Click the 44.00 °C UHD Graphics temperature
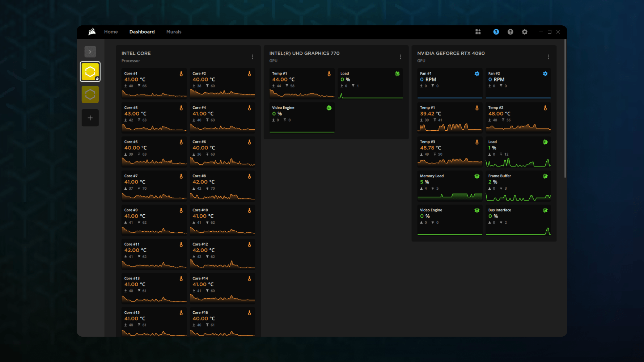Viewport: 644px width, 362px height. (x=283, y=80)
